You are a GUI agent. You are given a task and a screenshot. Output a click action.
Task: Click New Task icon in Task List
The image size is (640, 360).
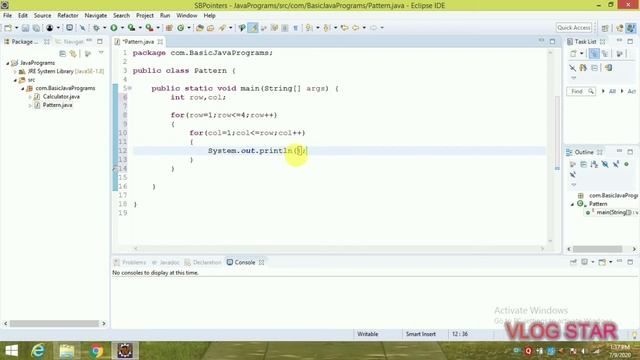coord(573,53)
